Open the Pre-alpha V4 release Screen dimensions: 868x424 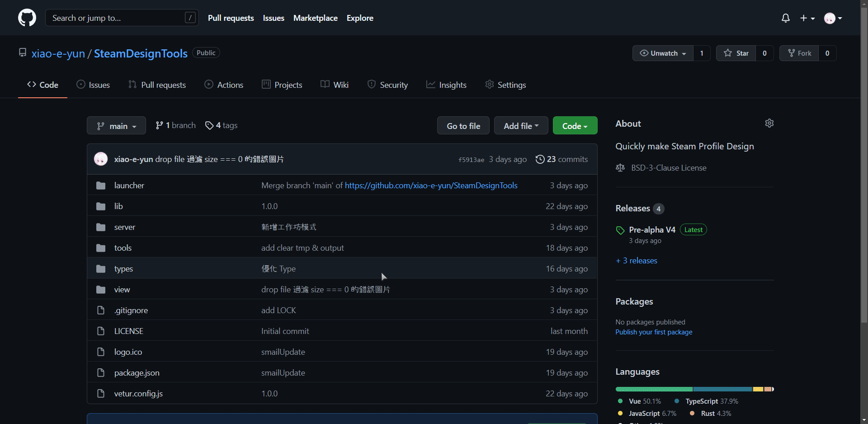tap(652, 230)
